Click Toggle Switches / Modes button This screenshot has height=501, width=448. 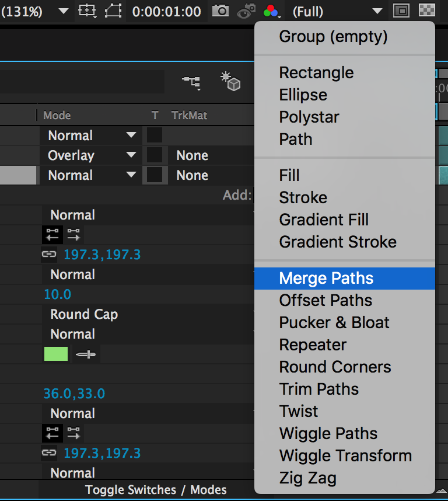156,490
